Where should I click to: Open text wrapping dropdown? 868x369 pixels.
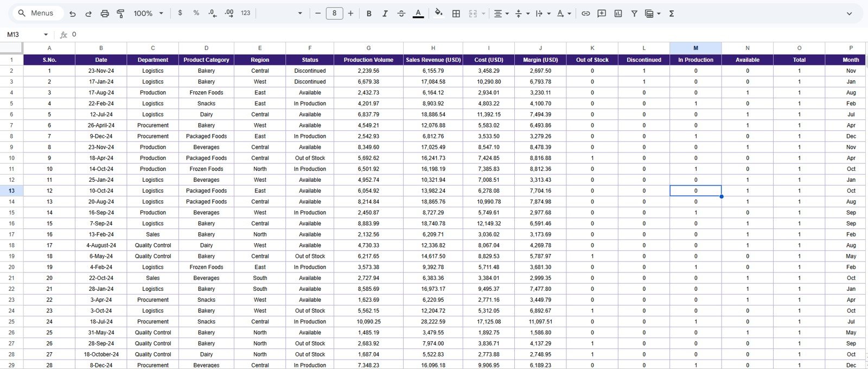point(542,14)
